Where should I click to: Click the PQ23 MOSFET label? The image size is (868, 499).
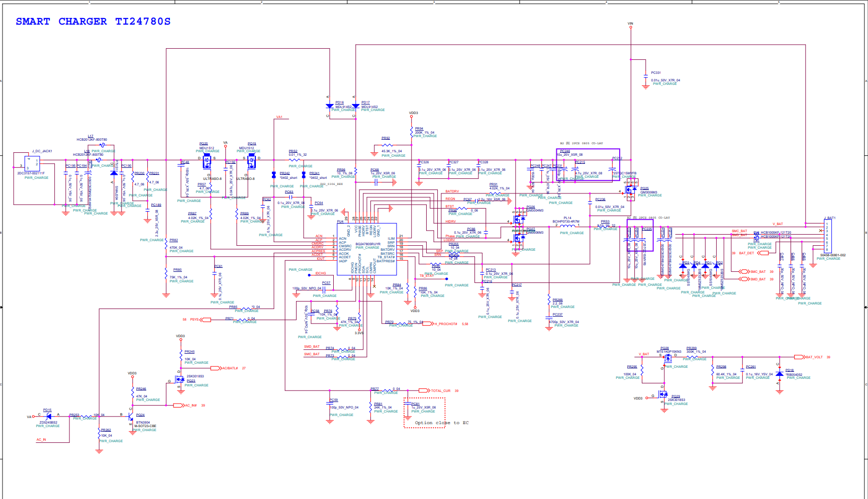191,381
